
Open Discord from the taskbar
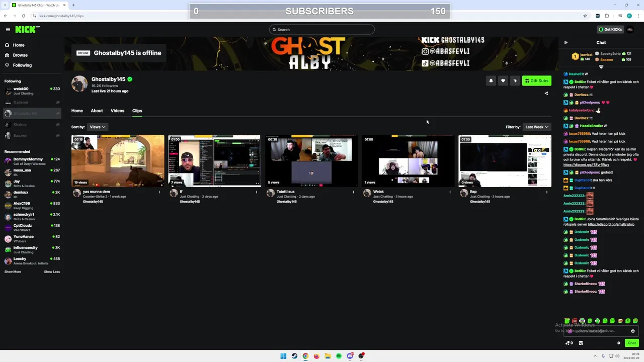tap(350, 356)
